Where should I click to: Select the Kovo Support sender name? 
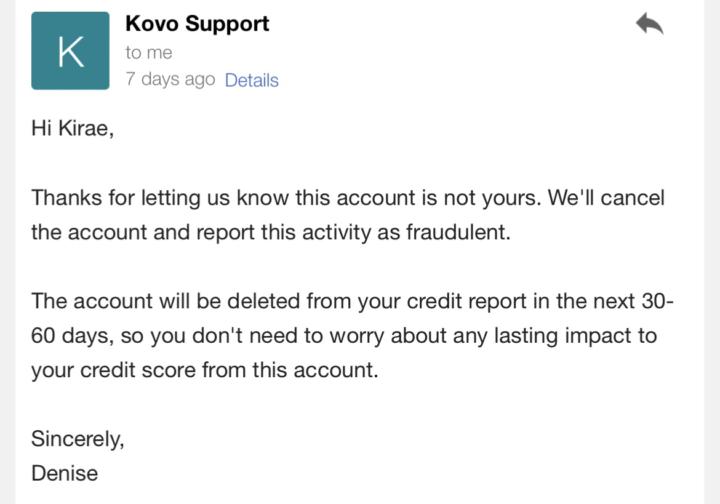[197, 23]
